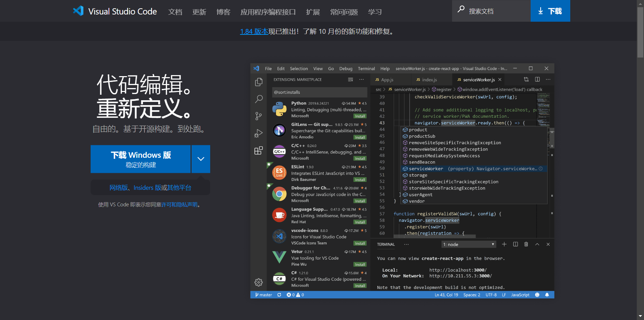Click the 'master' branch in status bar

tap(264, 295)
